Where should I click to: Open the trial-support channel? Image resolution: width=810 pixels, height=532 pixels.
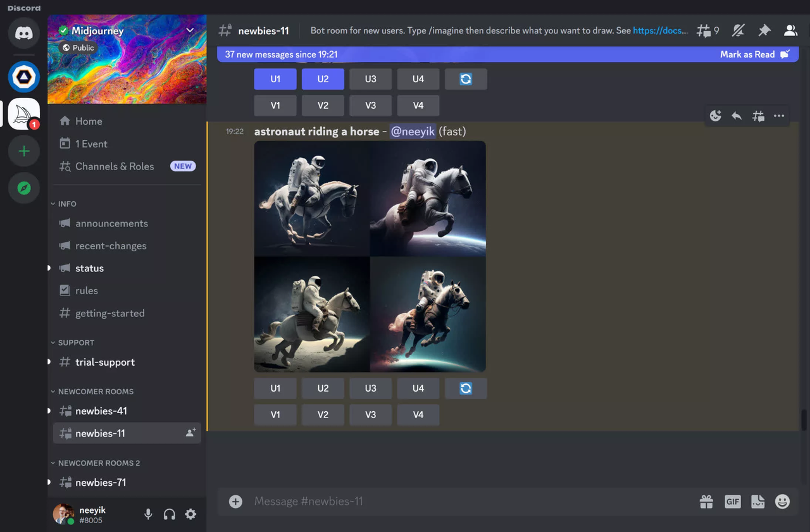pos(105,362)
